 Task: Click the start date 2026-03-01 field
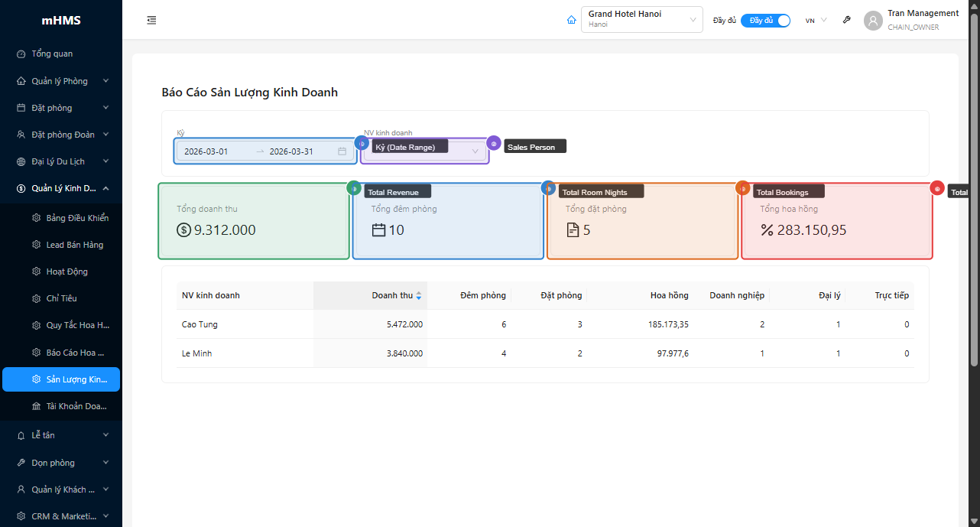[x=206, y=151]
